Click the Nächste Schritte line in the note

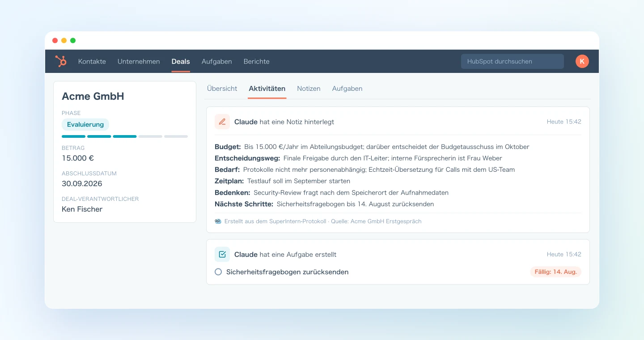324,204
